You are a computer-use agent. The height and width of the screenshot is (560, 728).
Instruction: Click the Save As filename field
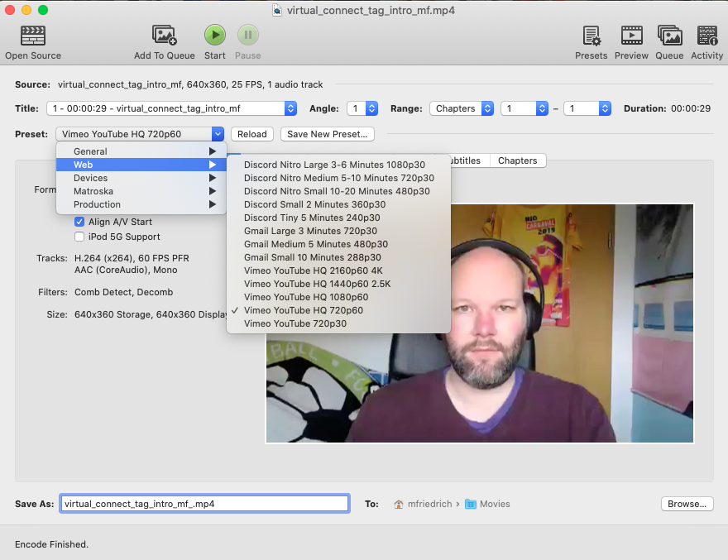204,504
